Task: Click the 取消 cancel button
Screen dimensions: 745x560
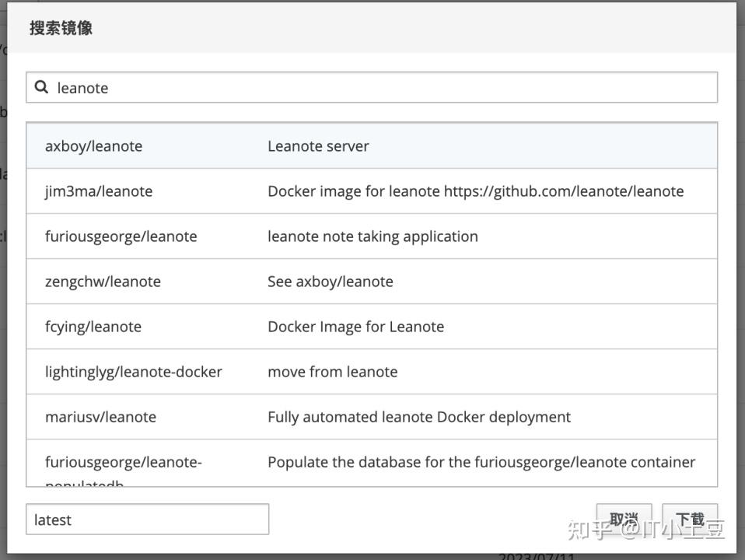Action: [624, 520]
